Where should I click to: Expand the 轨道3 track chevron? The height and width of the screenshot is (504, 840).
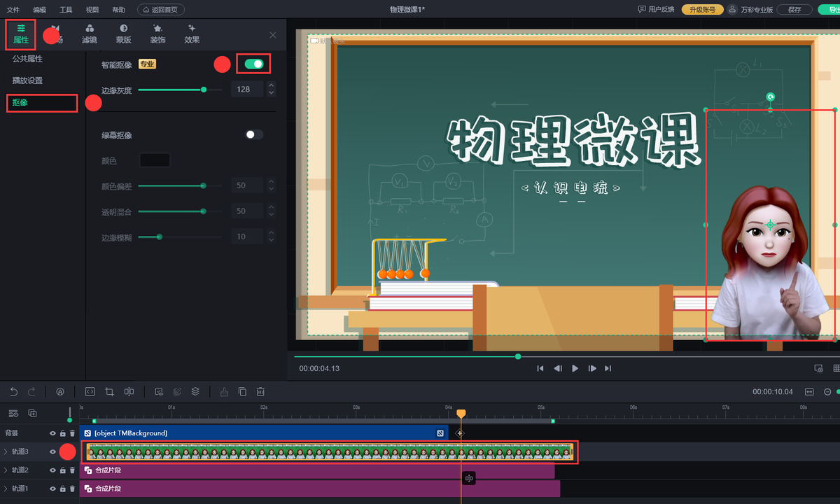click(x=6, y=452)
